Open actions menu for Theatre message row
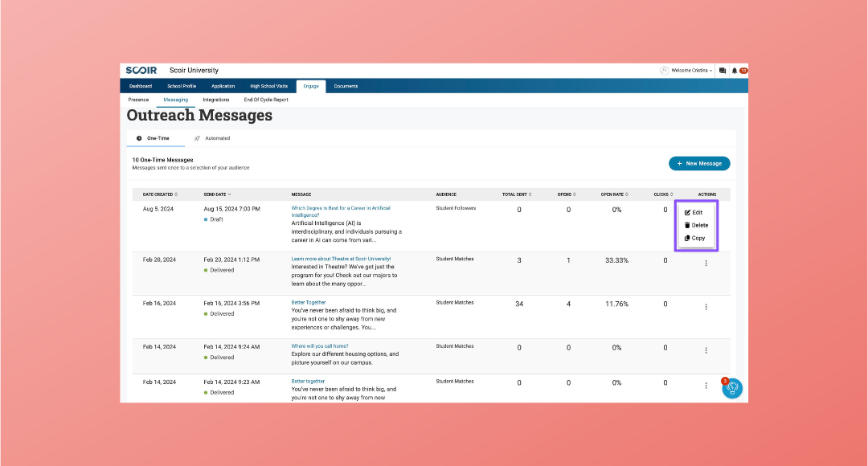 tap(706, 264)
